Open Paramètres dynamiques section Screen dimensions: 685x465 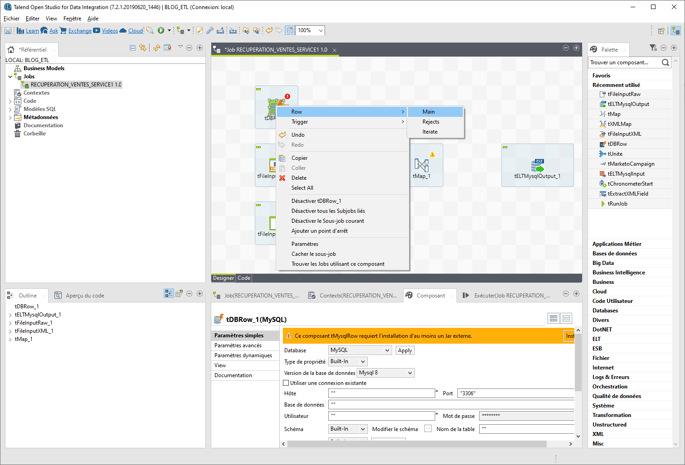tap(245, 356)
